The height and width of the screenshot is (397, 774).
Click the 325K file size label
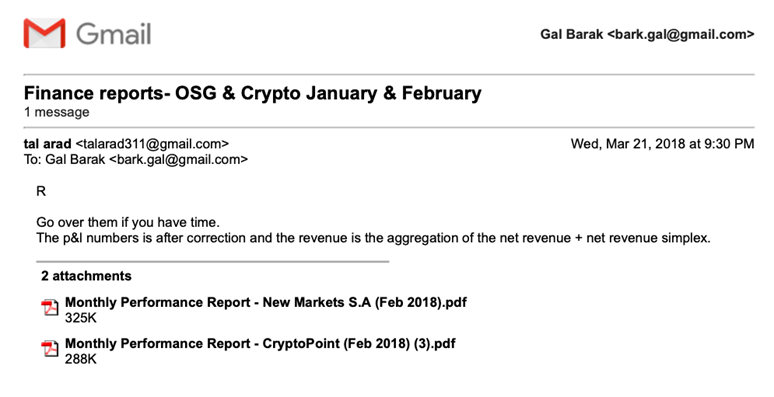81,318
